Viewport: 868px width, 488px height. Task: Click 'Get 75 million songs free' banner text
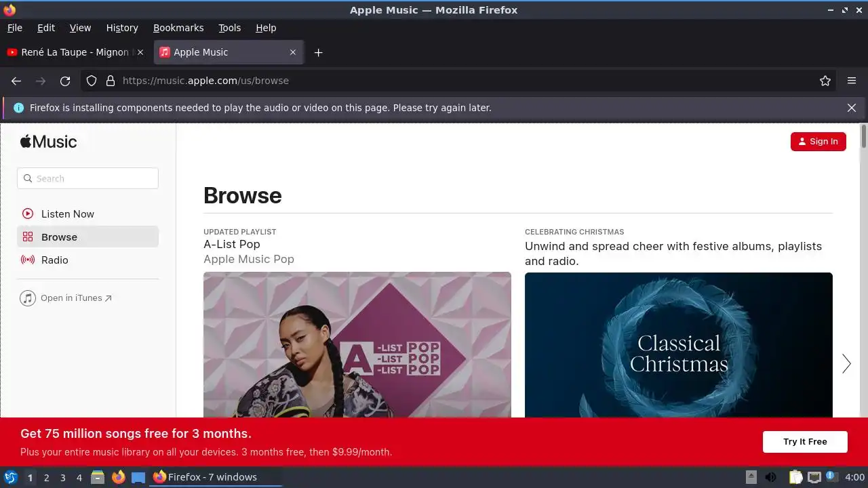[136, 434]
